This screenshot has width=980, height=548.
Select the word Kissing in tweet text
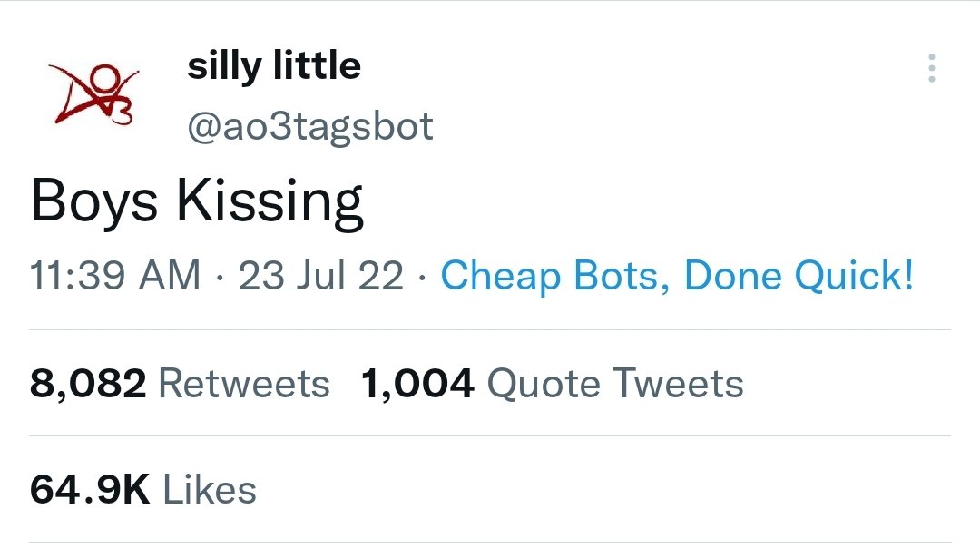tap(269, 201)
